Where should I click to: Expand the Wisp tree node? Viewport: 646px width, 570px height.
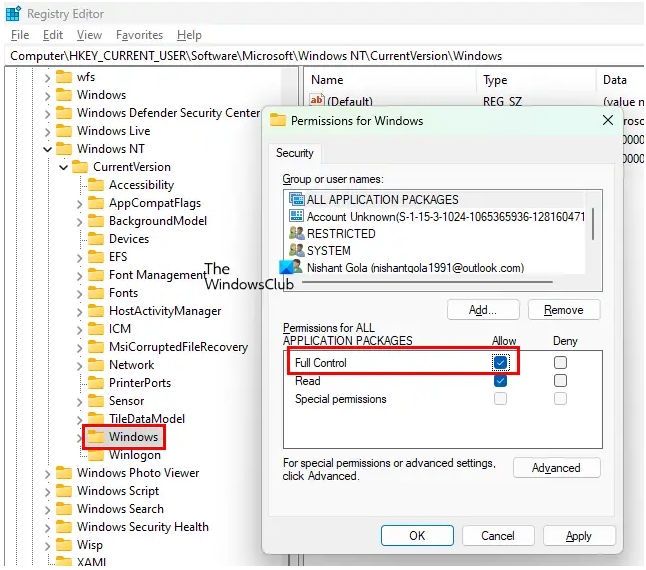(x=48, y=546)
